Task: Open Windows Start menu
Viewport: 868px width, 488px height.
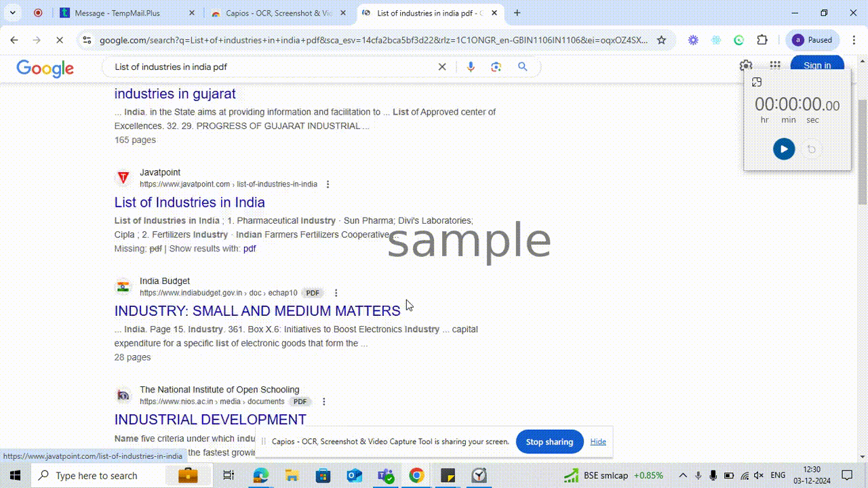Action: pos(15,475)
